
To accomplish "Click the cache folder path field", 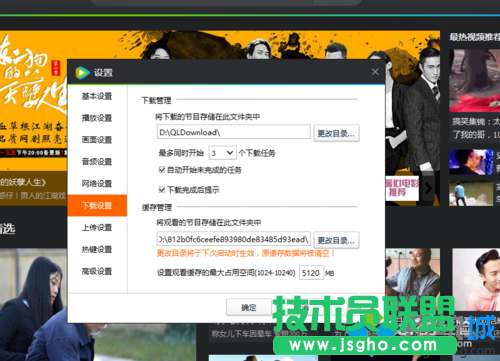I will (233, 239).
